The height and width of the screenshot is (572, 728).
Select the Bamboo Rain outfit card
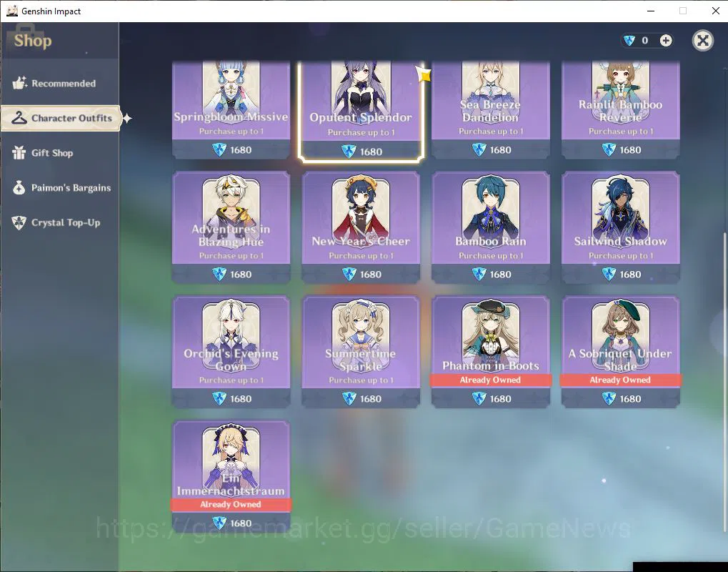click(491, 227)
